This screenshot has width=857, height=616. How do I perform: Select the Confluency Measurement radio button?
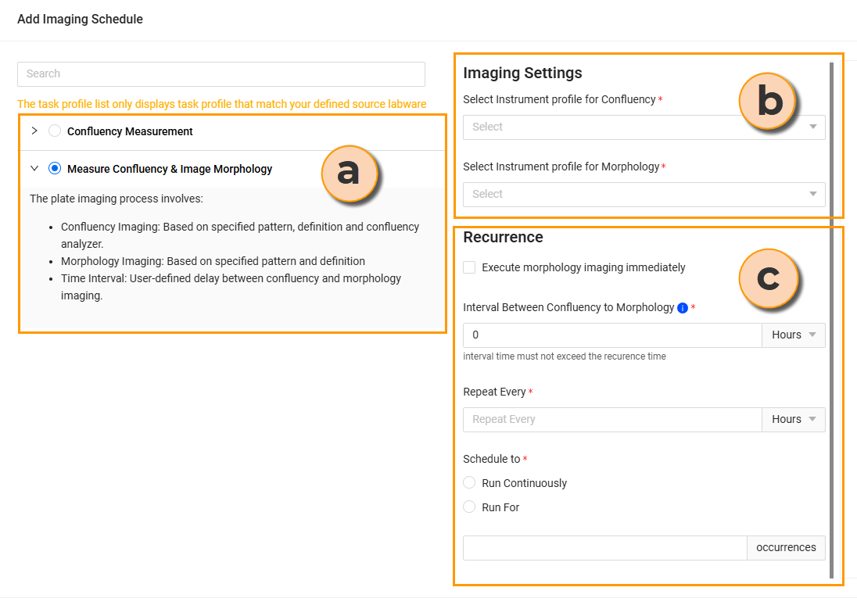click(55, 131)
